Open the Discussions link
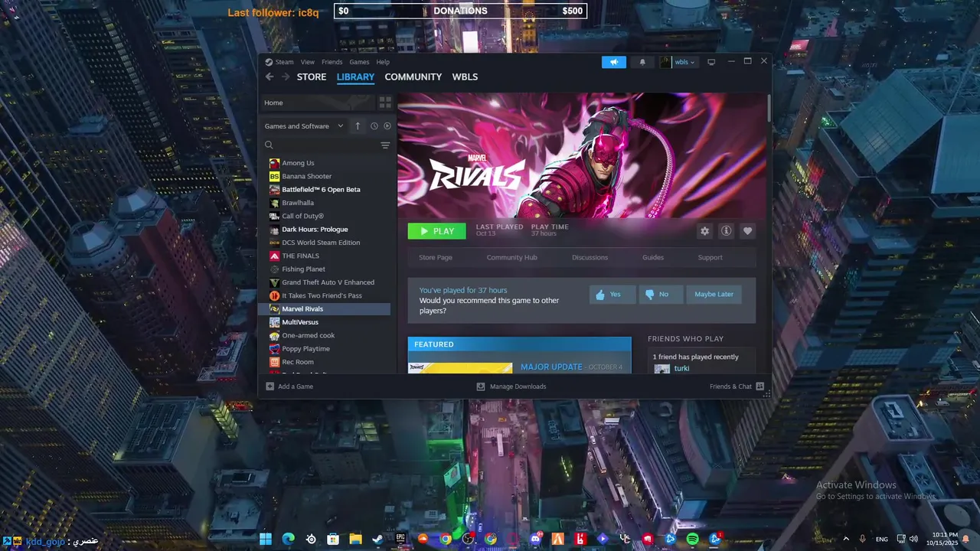The image size is (980, 551). (x=590, y=257)
